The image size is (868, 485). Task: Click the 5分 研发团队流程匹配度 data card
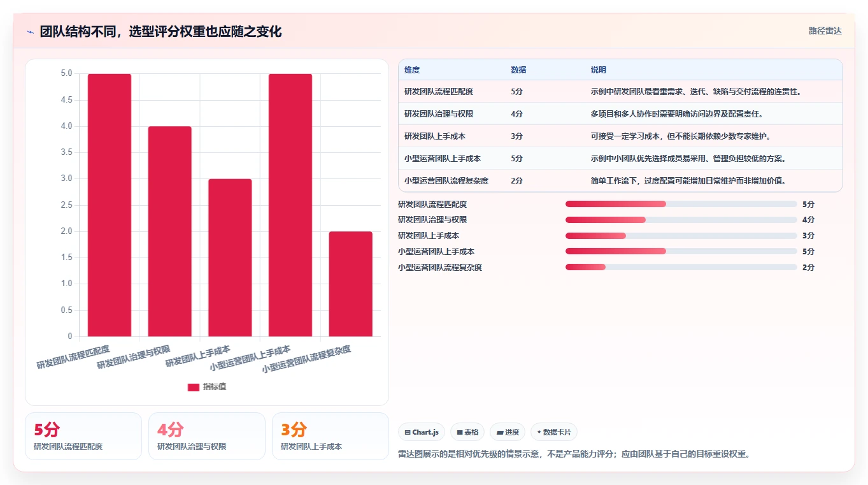point(83,436)
